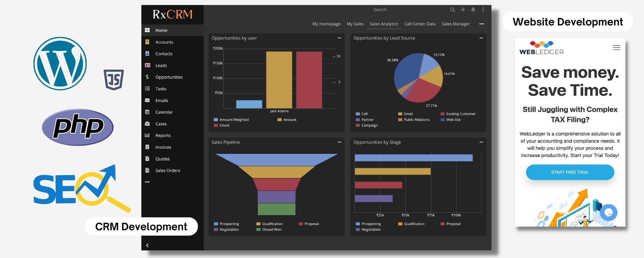Open notifications bell icon
The image size is (644, 258).
point(473,10)
